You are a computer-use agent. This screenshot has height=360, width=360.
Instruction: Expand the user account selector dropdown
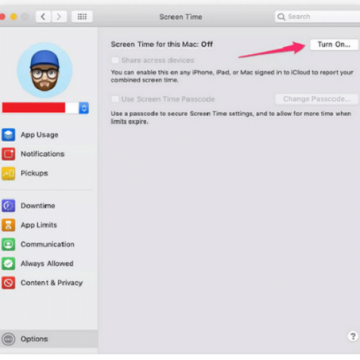tap(84, 108)
